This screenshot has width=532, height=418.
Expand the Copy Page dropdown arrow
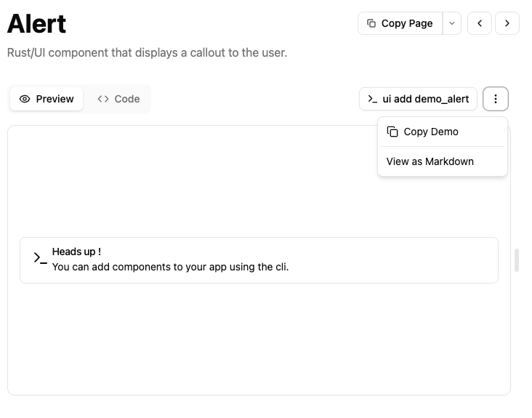coord(452,23)
